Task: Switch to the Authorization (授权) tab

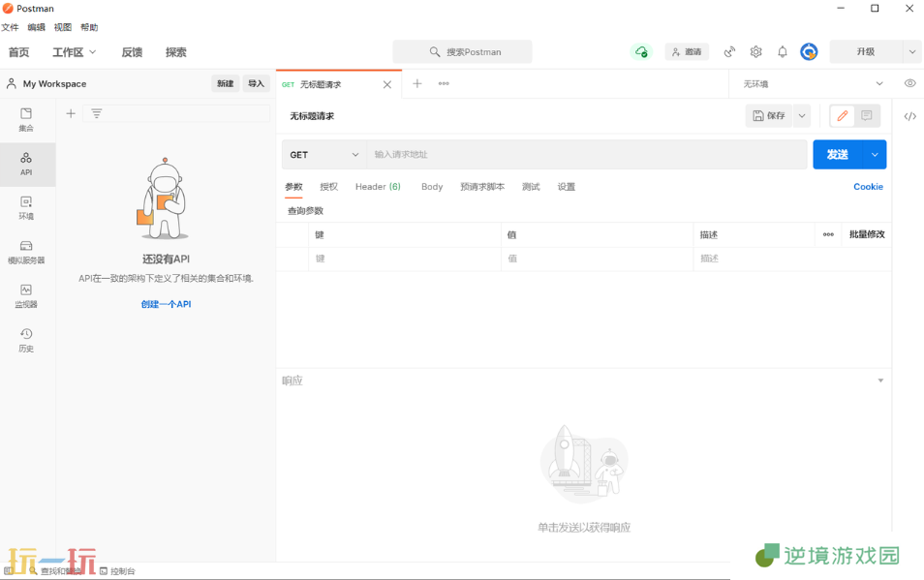Action: [328, 187]
